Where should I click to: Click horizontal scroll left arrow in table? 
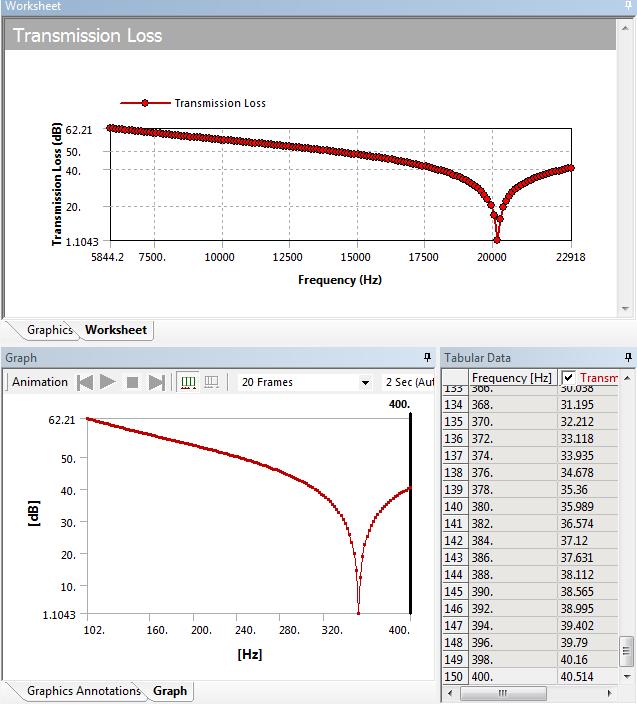pyautogui.click(x=450, y=693)
